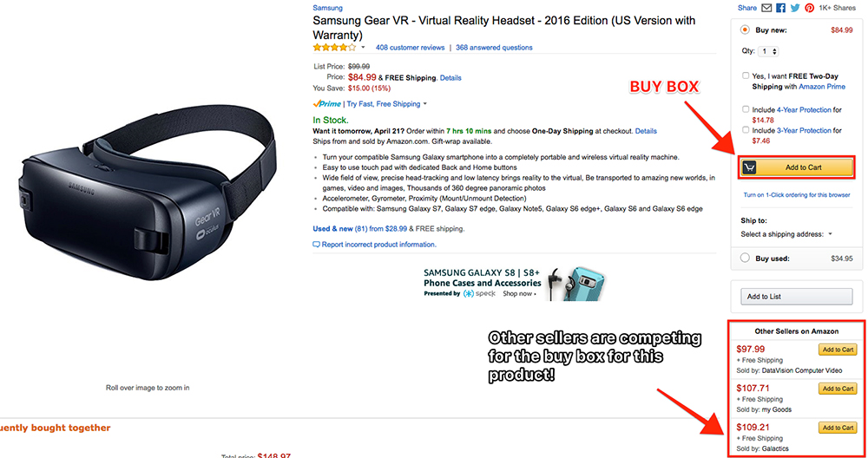This screenshot has width=868, height=458.
Task: Share on Twitter icon
Action: pyautogui.click(x=795, y=8)
